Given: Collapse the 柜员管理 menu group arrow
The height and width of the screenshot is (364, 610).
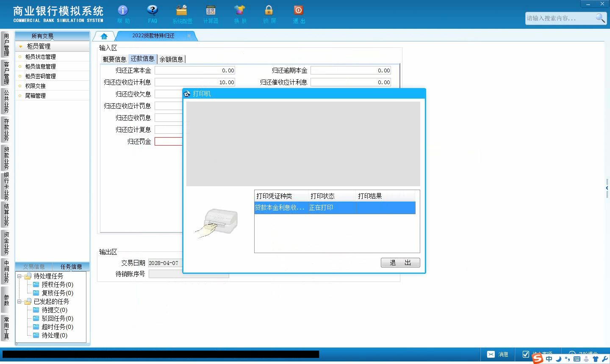Looking at the screenshot, I should coord(20,47).
